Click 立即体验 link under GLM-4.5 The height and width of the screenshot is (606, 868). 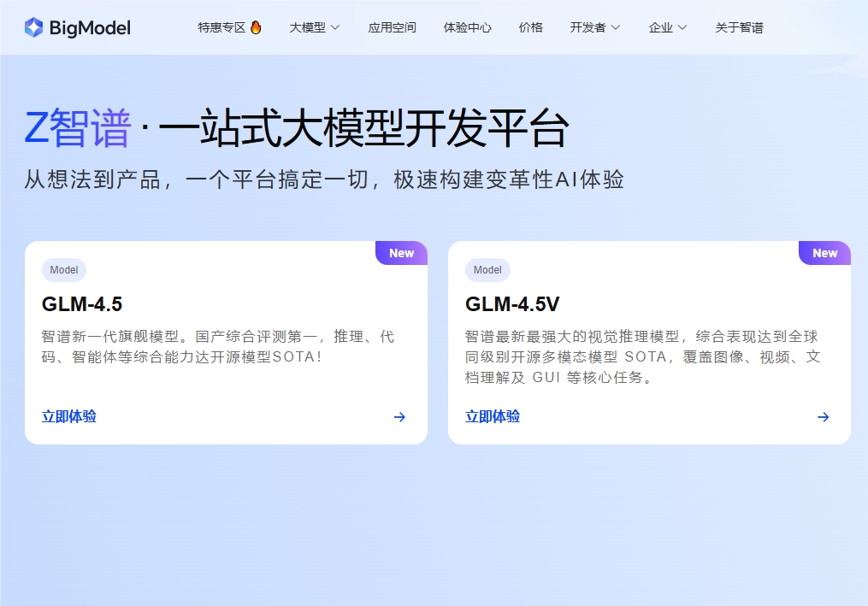(x=69, y=417)
